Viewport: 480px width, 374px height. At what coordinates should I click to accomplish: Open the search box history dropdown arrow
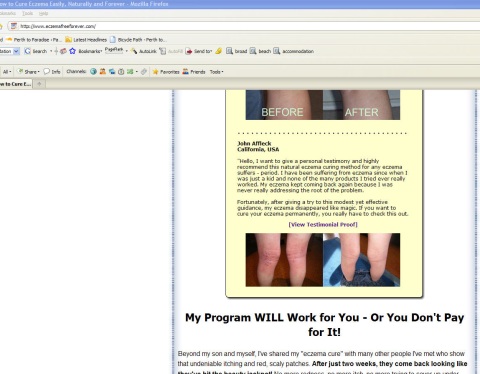(16, 51)
